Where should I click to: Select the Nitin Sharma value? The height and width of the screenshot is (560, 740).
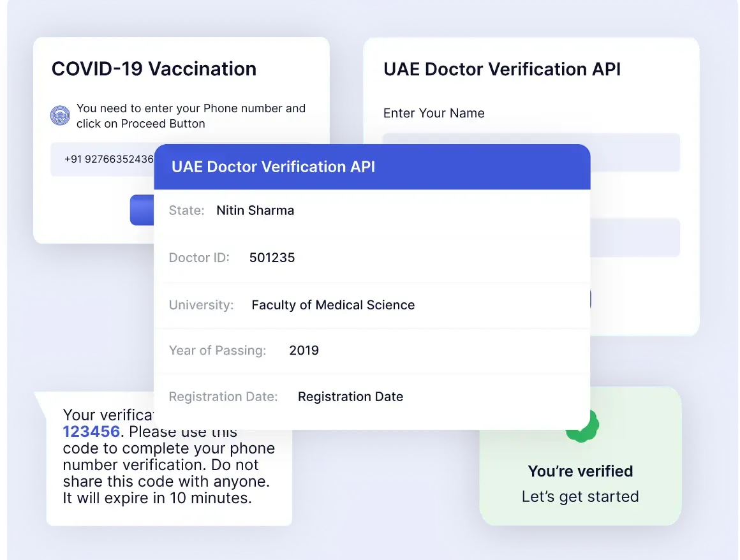point(255,210)
